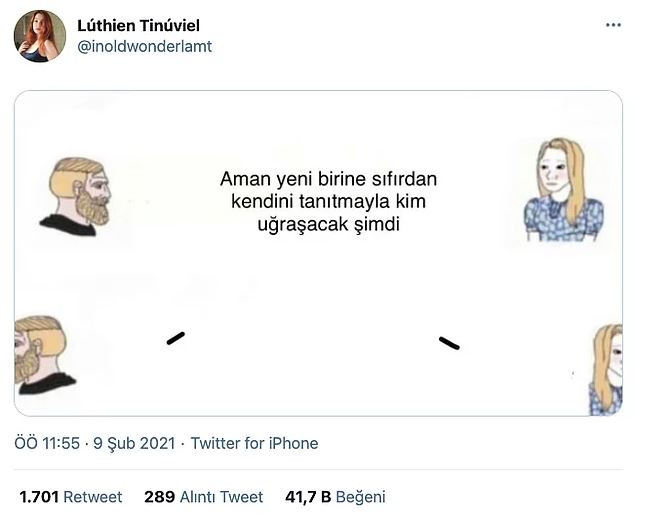This screenshot has height=516, width=648.
Task: Click the Turkish meme caption text
Action: point(328,202)
